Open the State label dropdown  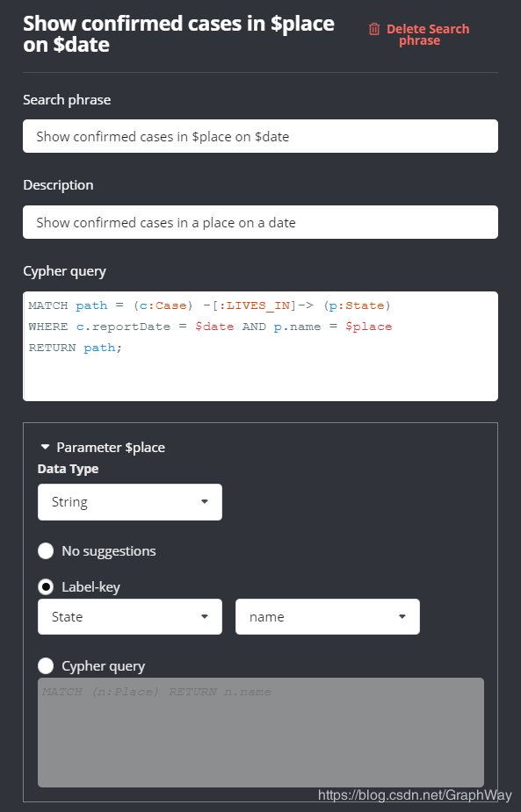click(130, 617)
